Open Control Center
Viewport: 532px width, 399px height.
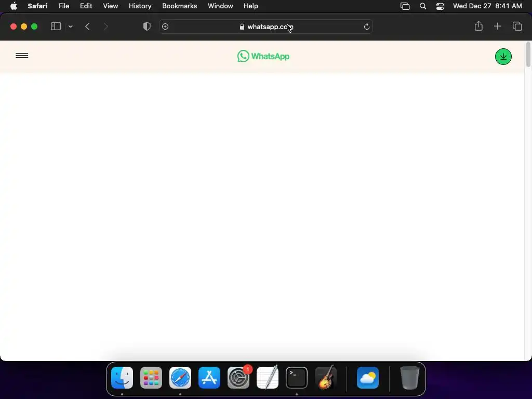click(440, 6)
